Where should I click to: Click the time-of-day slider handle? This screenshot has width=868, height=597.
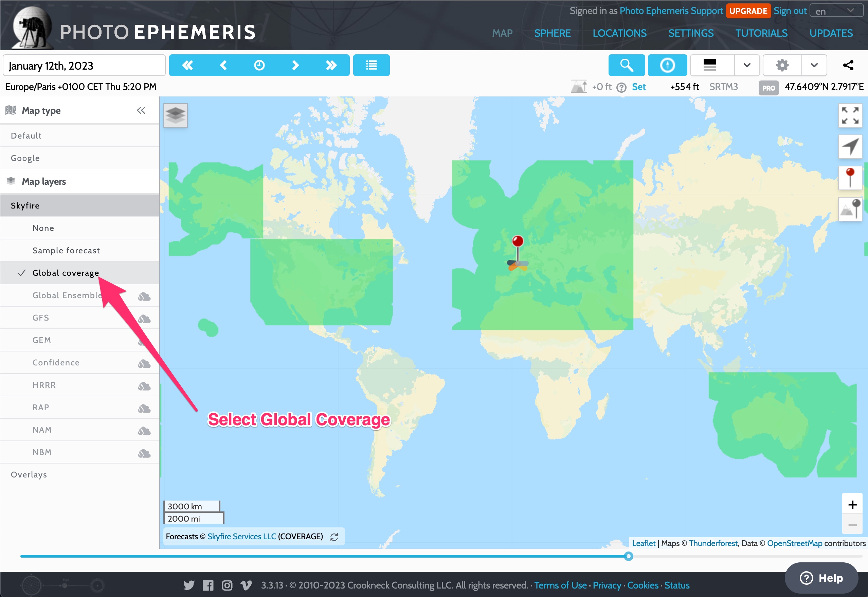(x=628, y=556)
